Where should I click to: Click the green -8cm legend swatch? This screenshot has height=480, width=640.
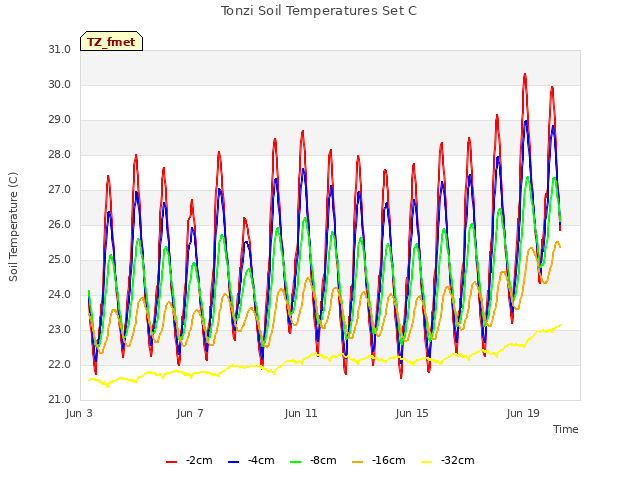pyautogui.click(x=296, y=462)
